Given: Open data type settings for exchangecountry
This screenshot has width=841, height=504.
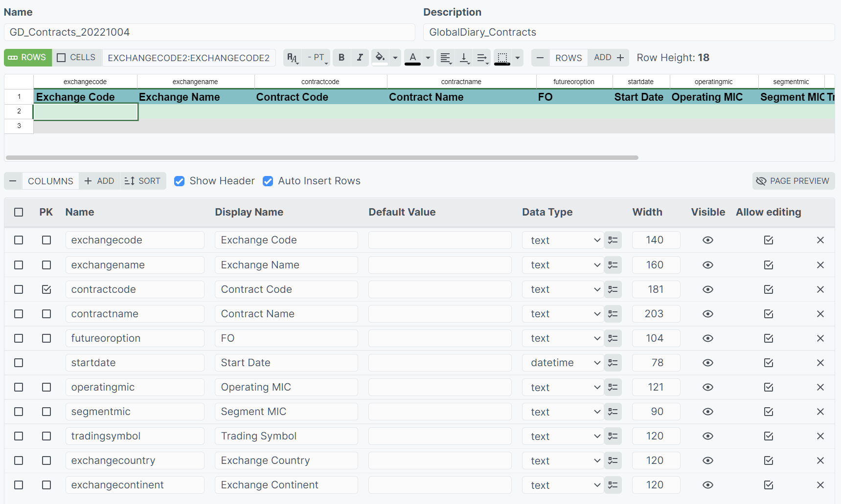Looking at the screenshot, I should [613, 460].
